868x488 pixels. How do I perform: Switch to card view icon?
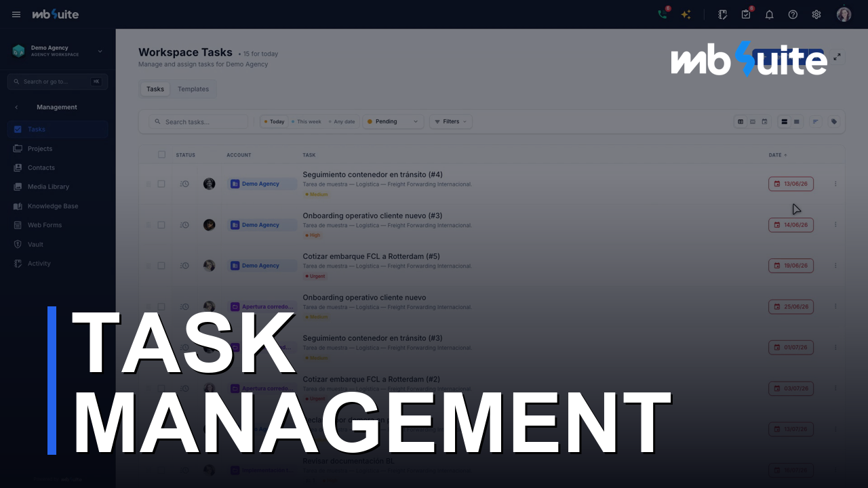[x=753, y=122]
